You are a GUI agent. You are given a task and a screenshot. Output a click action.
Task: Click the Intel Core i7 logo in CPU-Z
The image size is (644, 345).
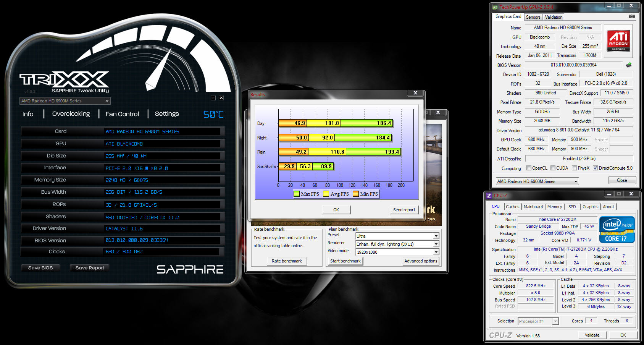617,230
